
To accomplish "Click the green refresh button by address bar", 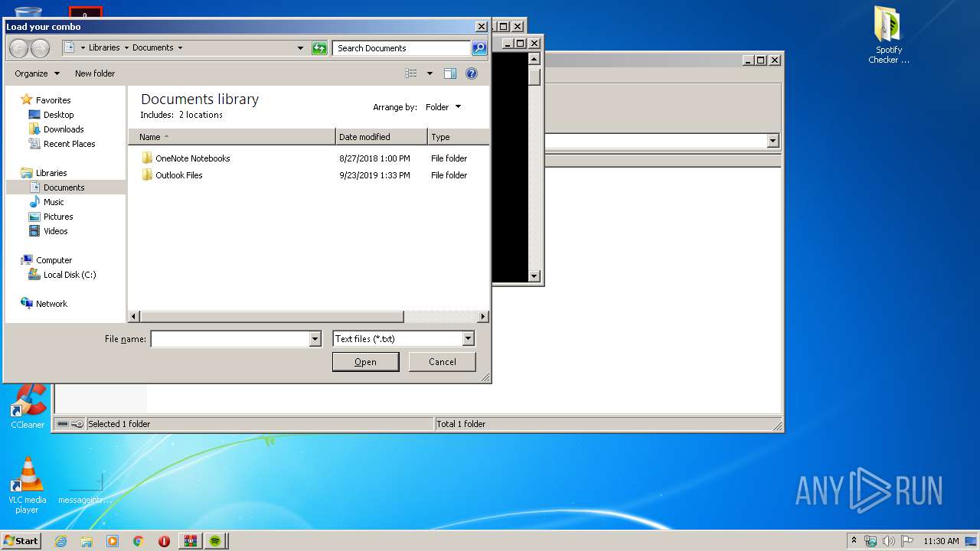I will 320,48.
